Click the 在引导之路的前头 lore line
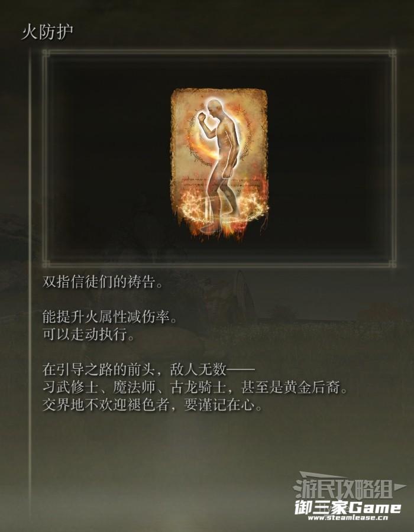This screenshot has height=532, width=414. (x=148, y=369)
